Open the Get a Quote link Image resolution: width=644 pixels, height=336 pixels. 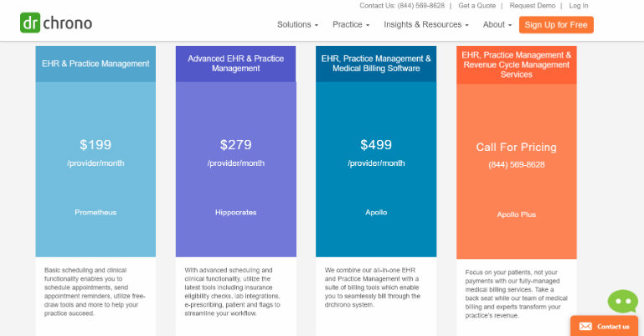click(x=479, y=6)
